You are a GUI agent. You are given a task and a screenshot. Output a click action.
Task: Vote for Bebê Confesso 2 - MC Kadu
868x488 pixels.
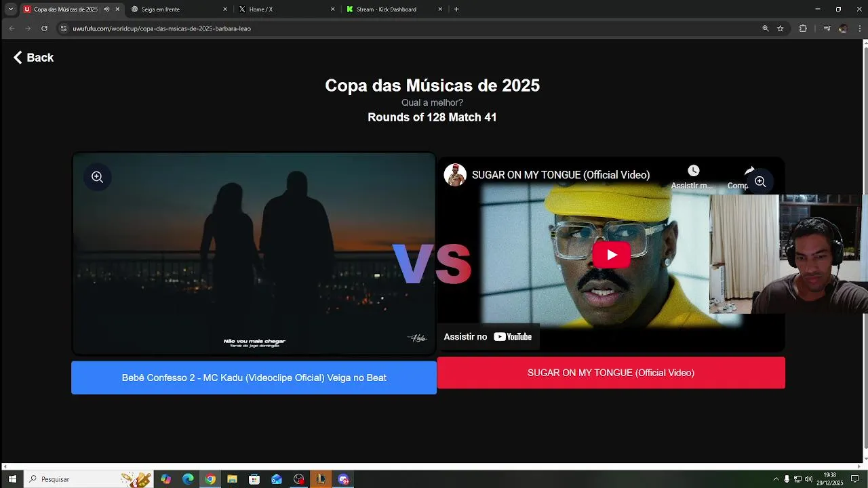click(x=254, y=378)
